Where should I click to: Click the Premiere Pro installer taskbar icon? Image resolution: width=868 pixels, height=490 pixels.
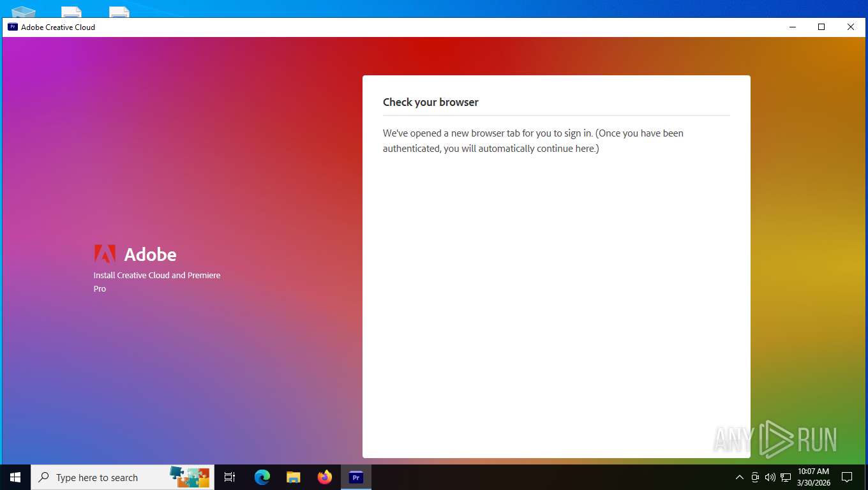pyautogui.click(x=356, y=477)
